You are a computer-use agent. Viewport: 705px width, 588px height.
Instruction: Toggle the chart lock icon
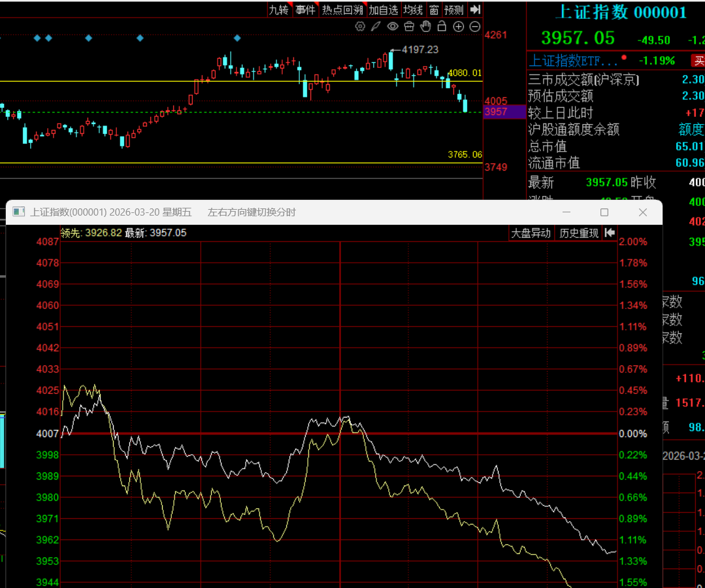(442, 27)
